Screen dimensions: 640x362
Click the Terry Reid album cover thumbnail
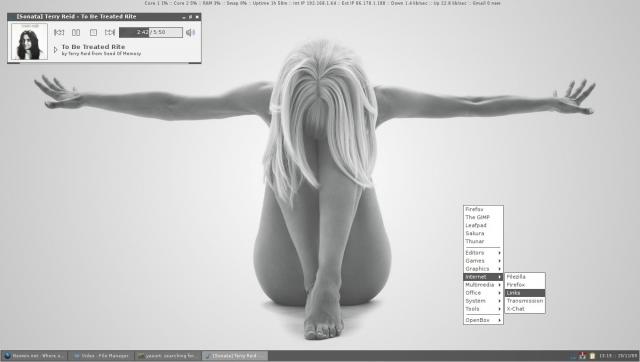click(x=29, y=42)
